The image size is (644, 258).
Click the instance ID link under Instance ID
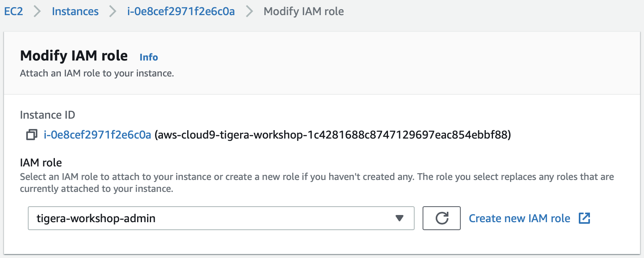tap(97, 135)
